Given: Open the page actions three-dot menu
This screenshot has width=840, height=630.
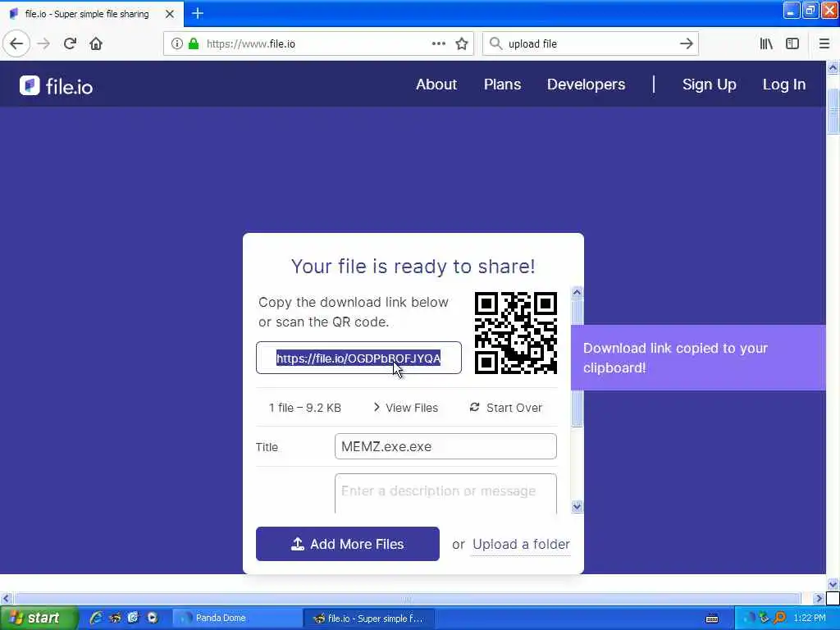Looking at the screenshot, I should tap(438, 43).
